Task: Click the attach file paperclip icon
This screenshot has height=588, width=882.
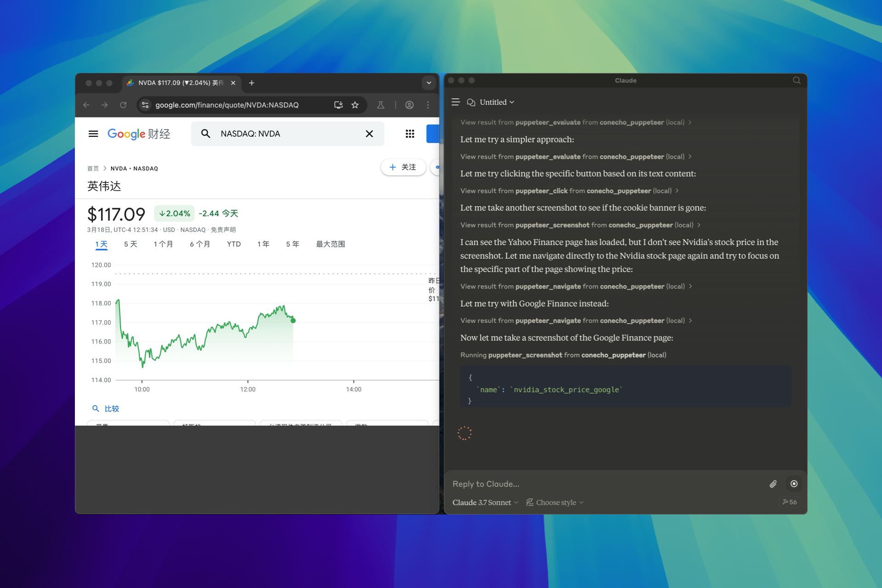Action: coord(773,484)
